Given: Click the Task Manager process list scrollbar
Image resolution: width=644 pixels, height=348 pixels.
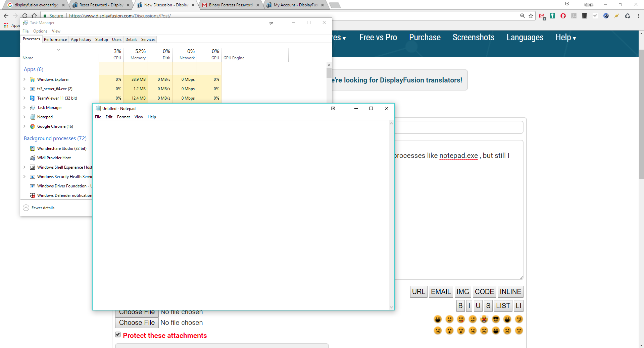Looking at the screenshot, I should coord(329,73).
